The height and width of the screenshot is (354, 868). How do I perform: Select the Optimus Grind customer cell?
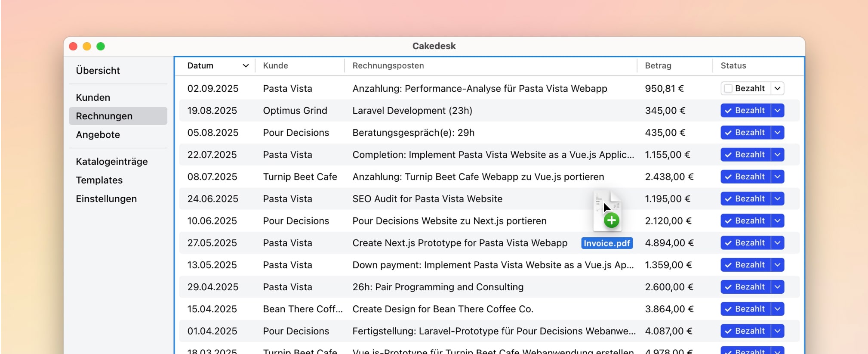click(295, 110)
